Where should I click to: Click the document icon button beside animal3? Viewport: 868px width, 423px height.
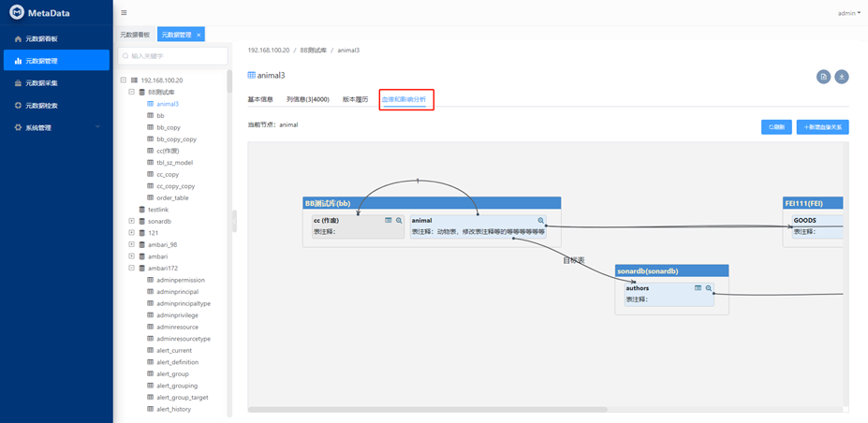(x=823, y=77)
